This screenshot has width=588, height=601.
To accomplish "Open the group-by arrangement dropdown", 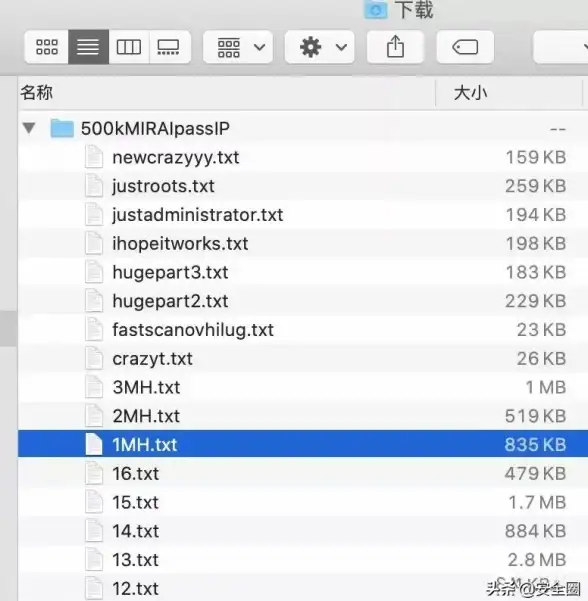I will pos(238,47).
